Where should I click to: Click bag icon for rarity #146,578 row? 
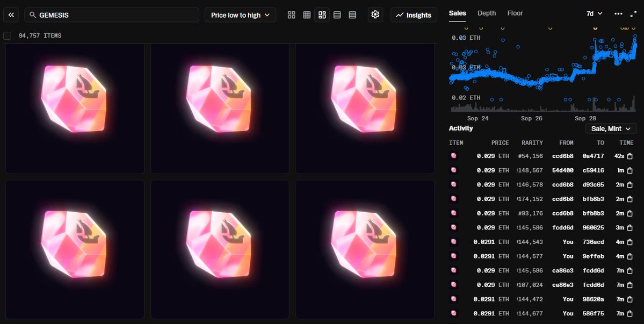click(x=629, y=185)
